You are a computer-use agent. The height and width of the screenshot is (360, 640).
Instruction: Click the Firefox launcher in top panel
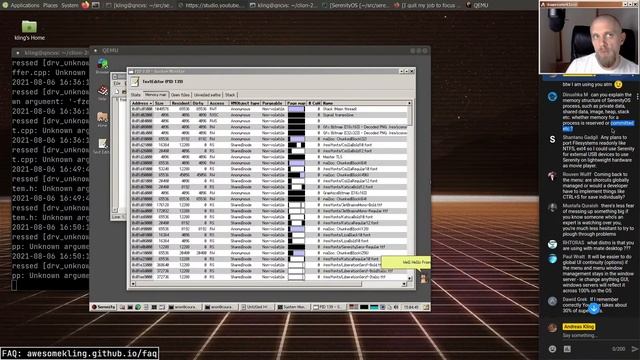(x=85, y=5)
